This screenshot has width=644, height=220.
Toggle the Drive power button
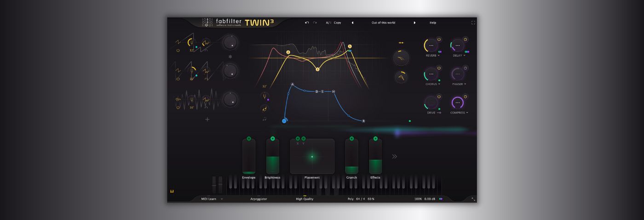pyautogui.click(x=439, y=96)
